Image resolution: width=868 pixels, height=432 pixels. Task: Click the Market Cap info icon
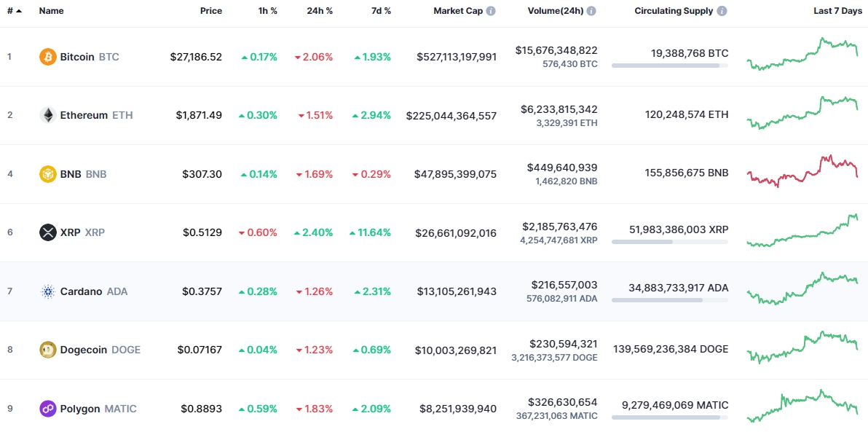pos(491,11)
